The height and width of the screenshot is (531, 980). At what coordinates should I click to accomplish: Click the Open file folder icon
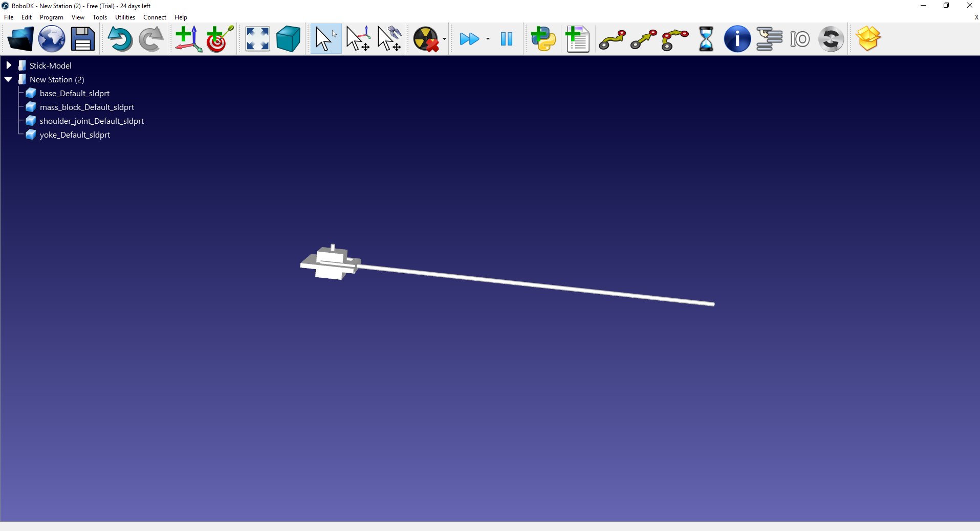click(20, 39)
